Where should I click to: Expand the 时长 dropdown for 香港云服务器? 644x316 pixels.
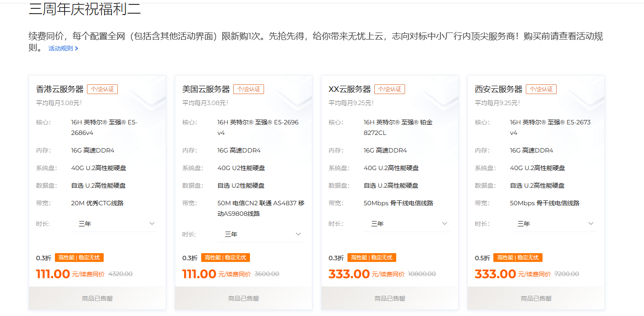[114, 224]
